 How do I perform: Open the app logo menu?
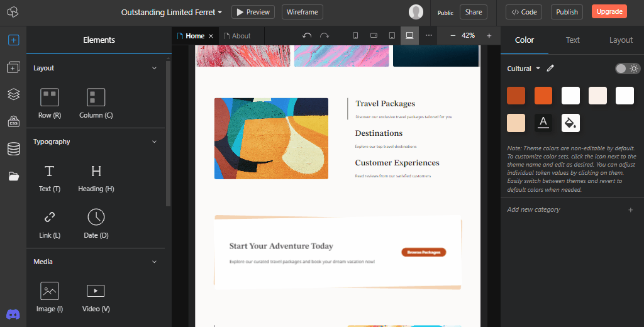[x=13, y=12]
